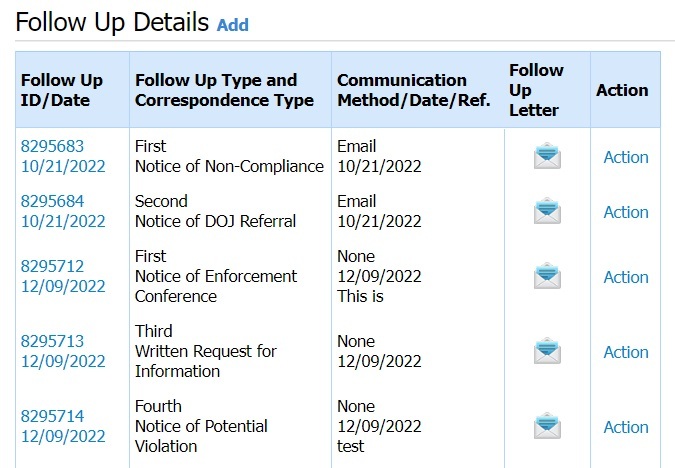
Task: Click Add next to Follow Up Details
Action: click(232, 25)
